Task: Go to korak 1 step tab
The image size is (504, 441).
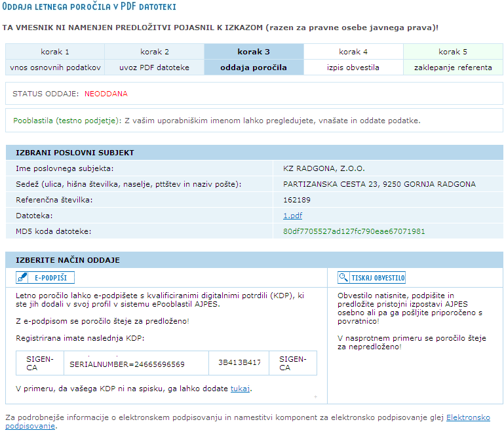Action: [x=55, y=52]
